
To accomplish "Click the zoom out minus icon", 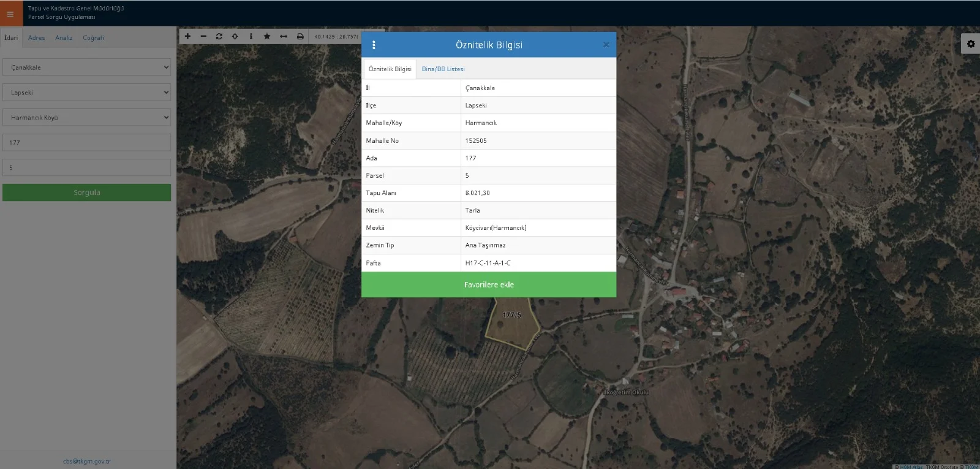I will (203, 36).
